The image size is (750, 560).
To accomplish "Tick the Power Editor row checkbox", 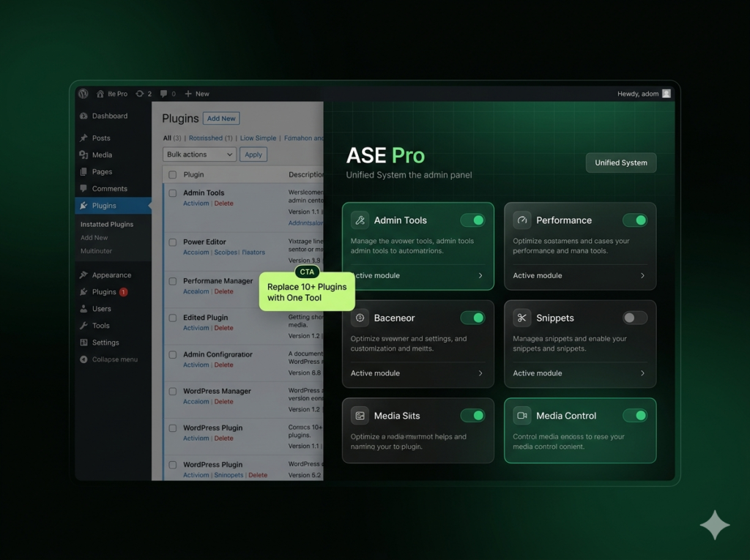I will [x=173, y=242].
